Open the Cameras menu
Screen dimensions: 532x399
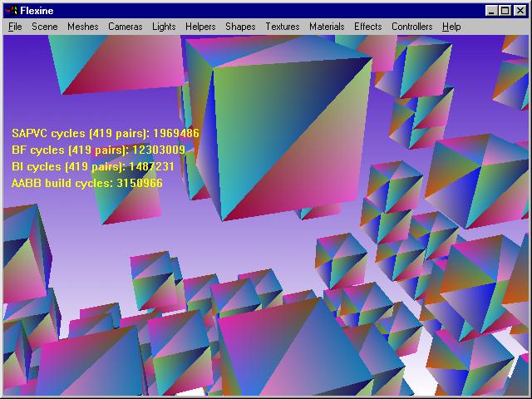coord(126,27)
